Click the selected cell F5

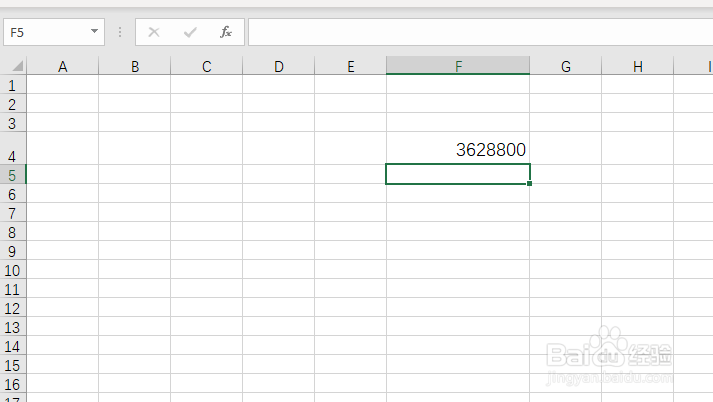click(x=458, y=174)
